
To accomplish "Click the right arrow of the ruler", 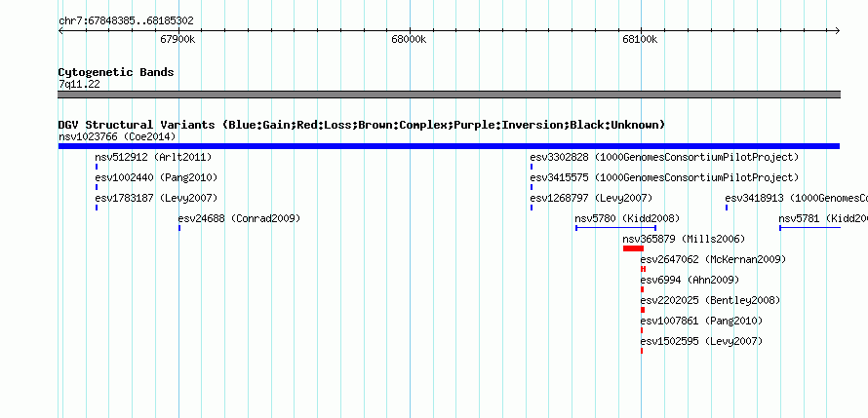I will 837,31.
